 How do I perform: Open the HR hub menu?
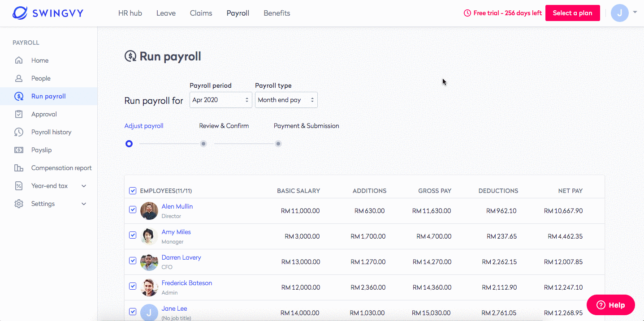click(x=130, y=13)
